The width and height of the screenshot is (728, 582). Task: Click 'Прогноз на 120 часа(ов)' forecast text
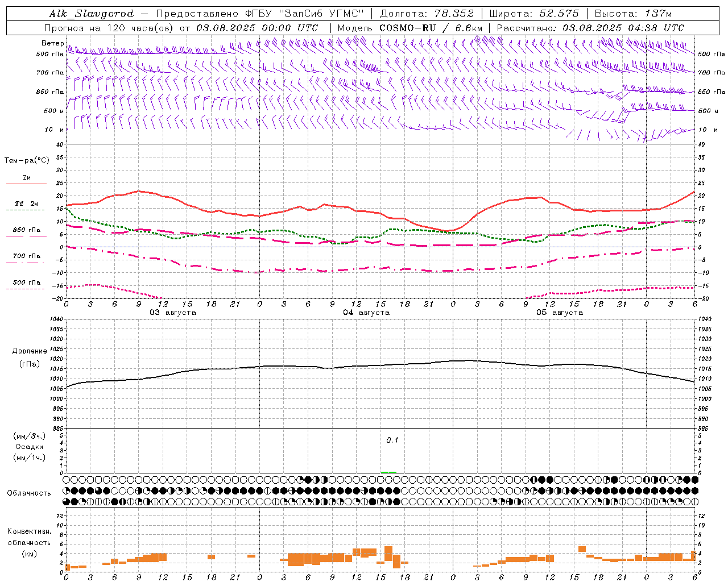coord(109,28)
